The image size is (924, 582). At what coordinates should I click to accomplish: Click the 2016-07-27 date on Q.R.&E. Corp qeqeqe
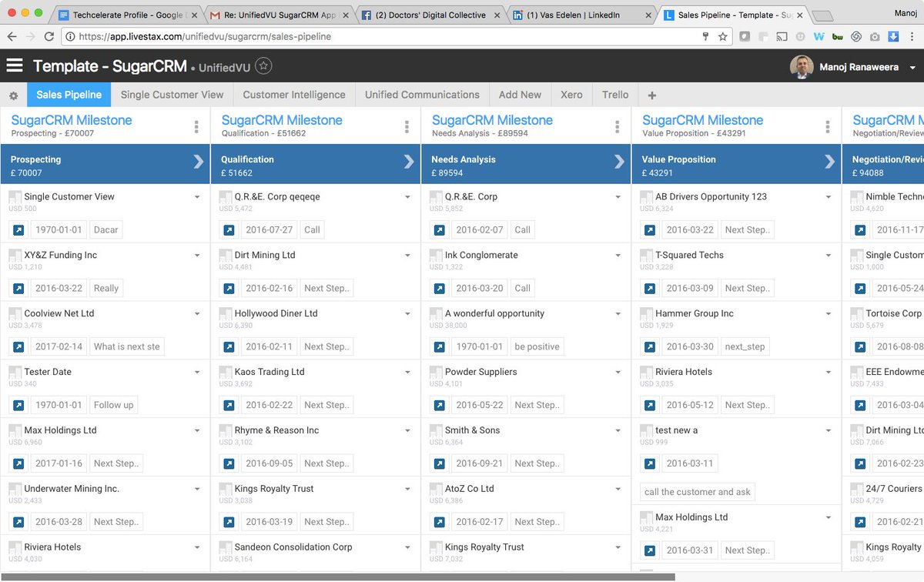click(269, 229)
